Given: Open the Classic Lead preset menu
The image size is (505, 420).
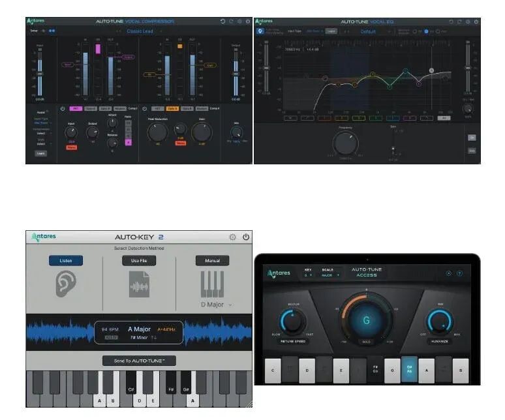Looking at the screenshot, I should click(x=140, y=31).
